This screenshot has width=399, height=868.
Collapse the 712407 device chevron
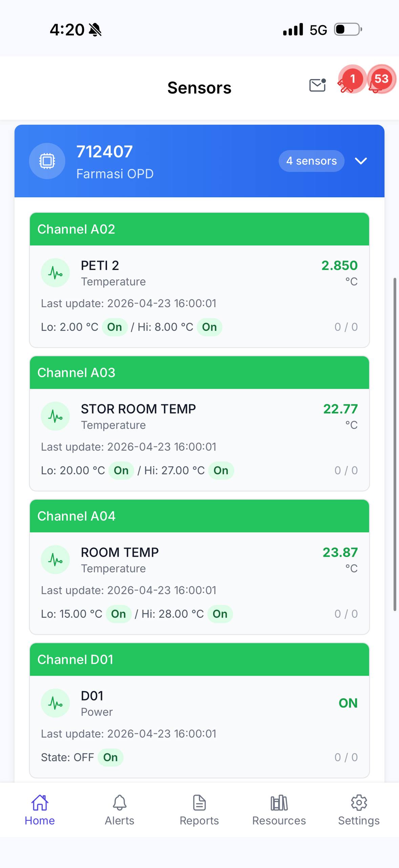[361, 161]
